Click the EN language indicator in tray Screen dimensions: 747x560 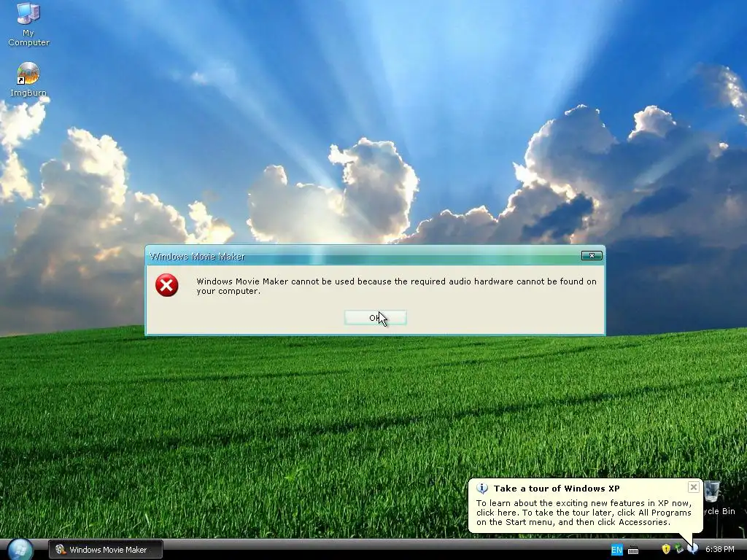[616, 550]
